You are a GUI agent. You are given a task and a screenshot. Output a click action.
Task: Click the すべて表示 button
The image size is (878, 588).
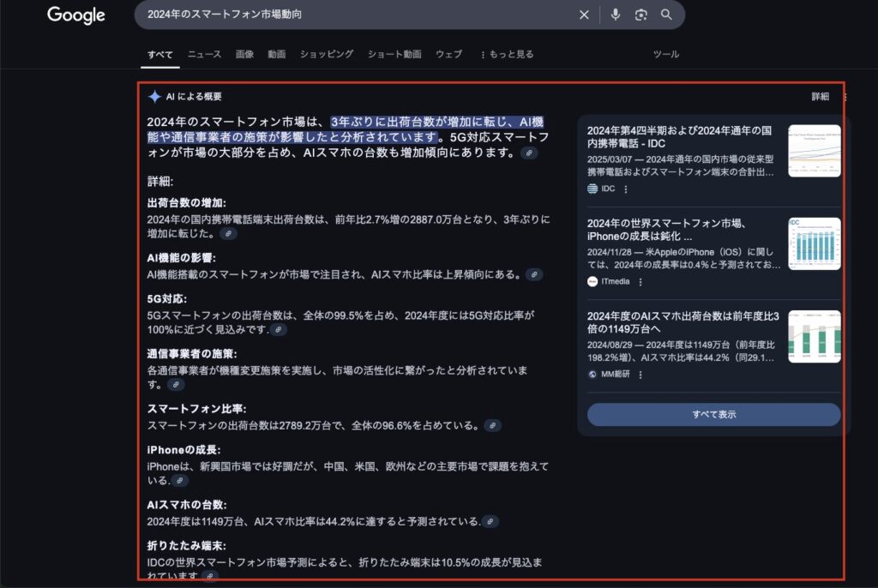pyautogui.click(x=714, y=414)
